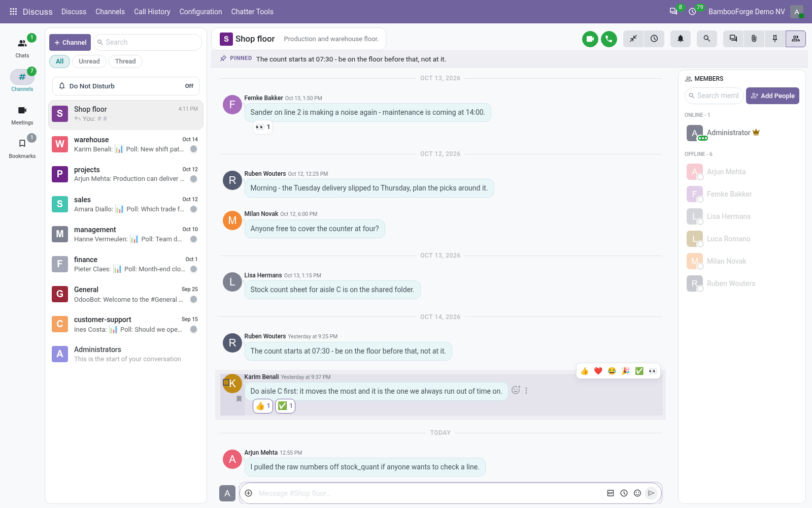Image resolution: width=812 pixels, height=508 pixels.
Task: Open scheduled messages clock in header
Action: click(x=654, y=39)
